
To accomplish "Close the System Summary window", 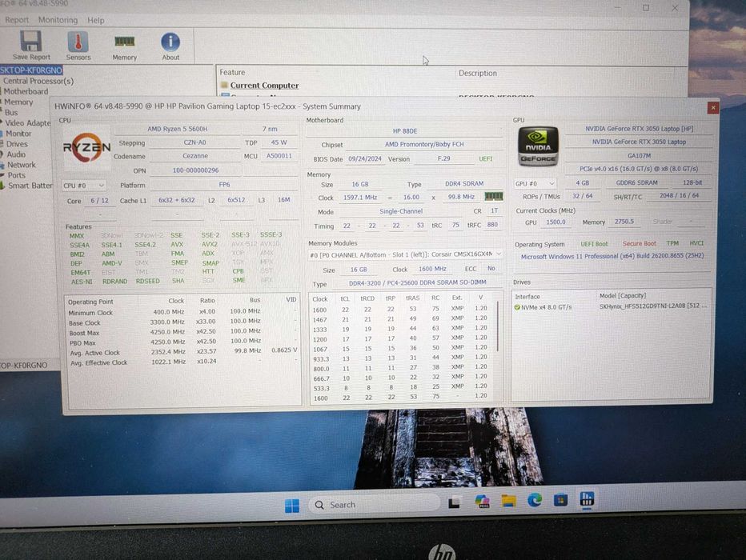I will coord(712,108).
